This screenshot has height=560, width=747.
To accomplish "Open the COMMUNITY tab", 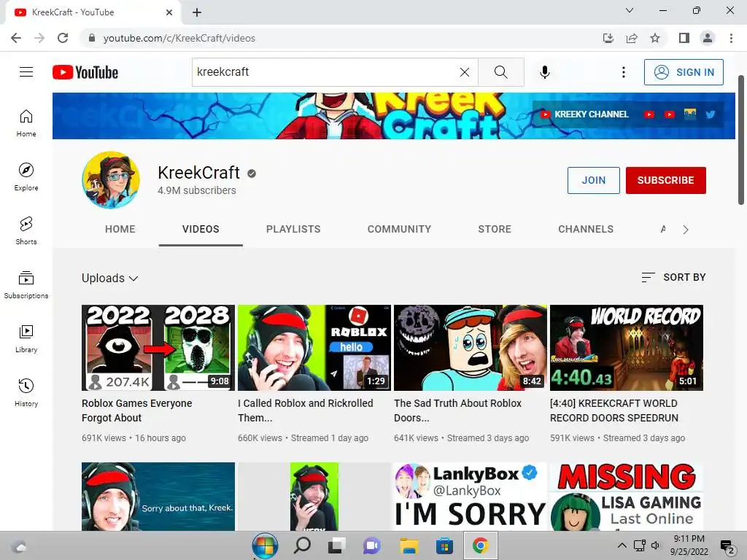I will point(399,229).
